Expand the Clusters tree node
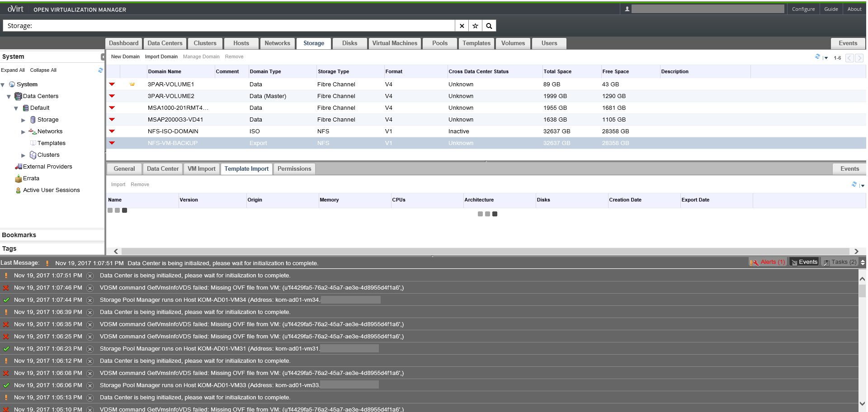 click(x=24, y=155)
